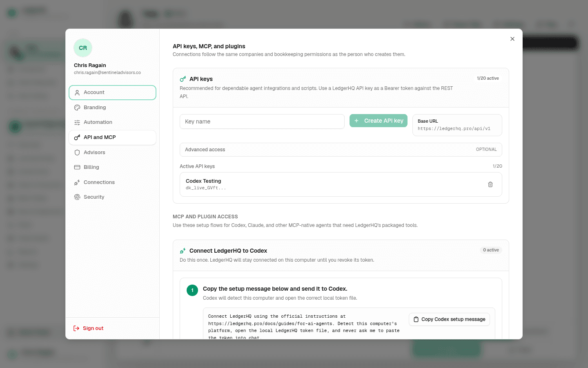Click the 1/20 active counter
This screenshot has width=588, height=368.
coord(488,79)
